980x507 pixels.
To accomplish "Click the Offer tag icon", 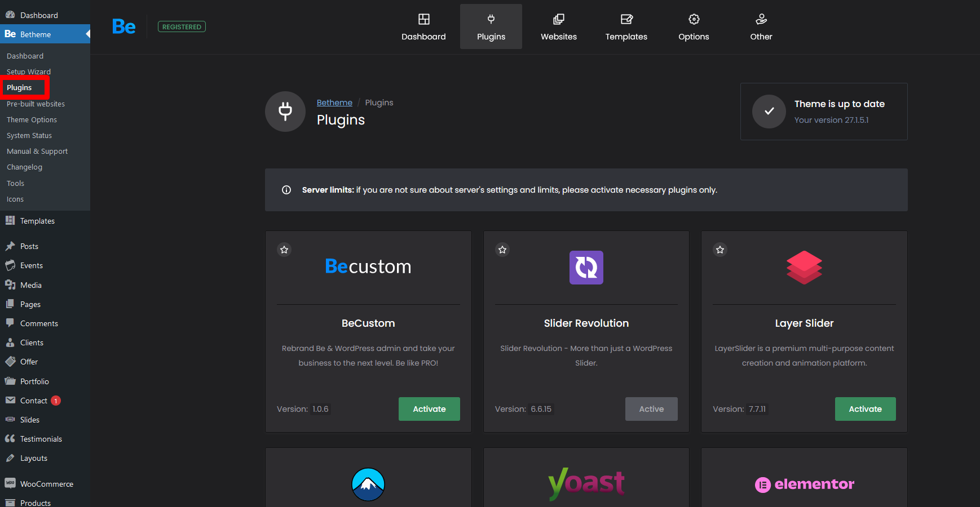I will click(10, 362).
